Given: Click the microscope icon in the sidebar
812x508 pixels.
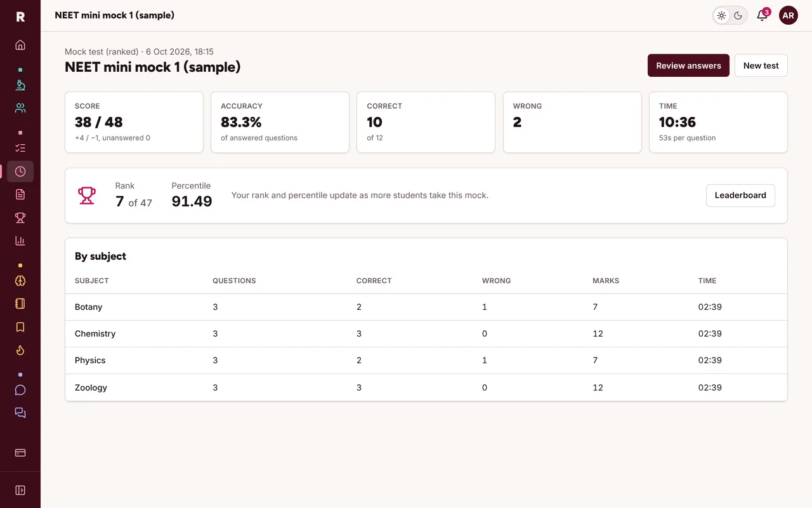Looking at the screenshot, I should (x=20, y=85).
